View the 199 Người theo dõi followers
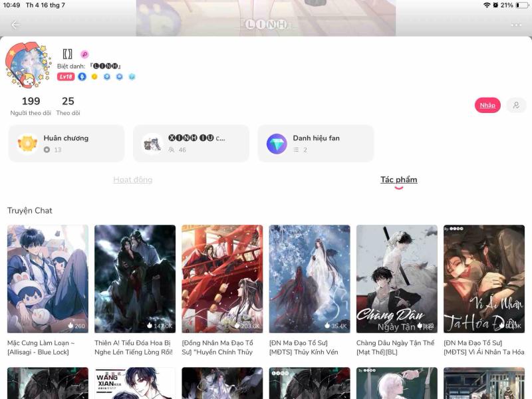 (x=31, y=106)
